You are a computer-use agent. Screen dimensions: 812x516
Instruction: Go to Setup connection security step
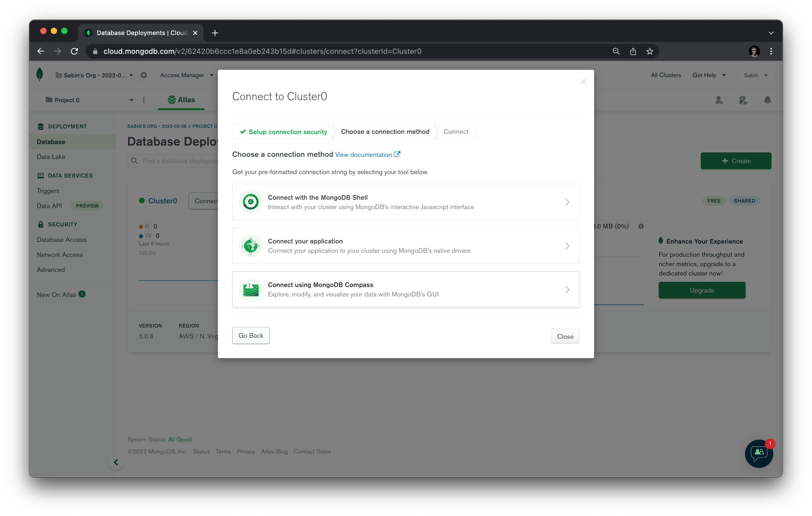click(x=283, y=132)
